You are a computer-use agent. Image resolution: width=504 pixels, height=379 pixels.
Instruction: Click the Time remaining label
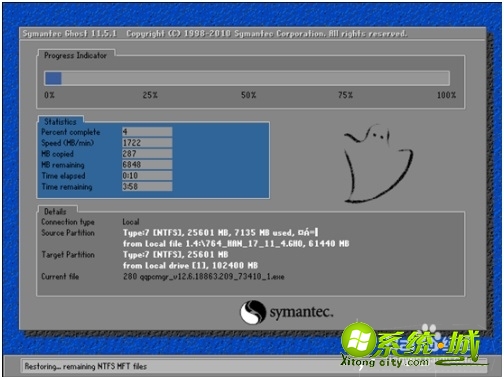pos(67,187)
